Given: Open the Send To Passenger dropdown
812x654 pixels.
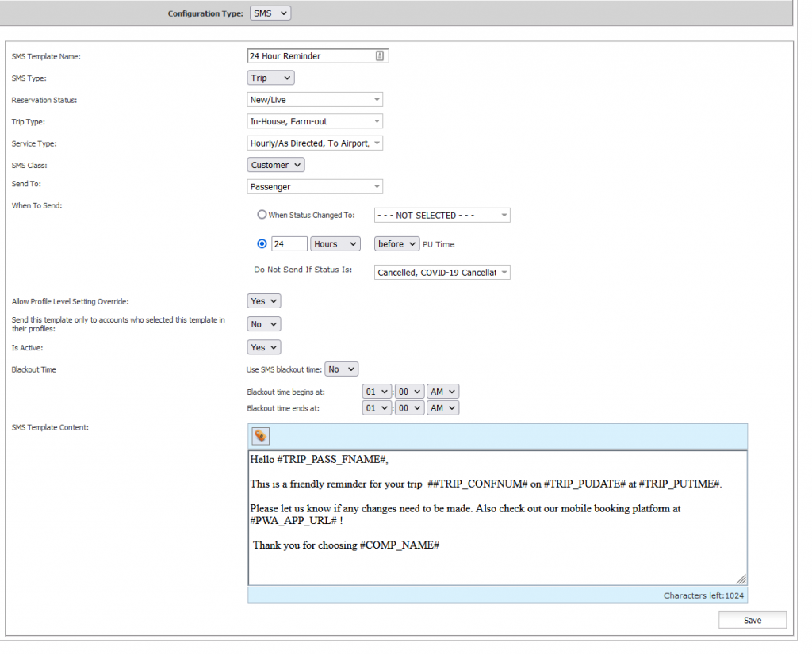Looking at the screenshot, I should (315, 187).
